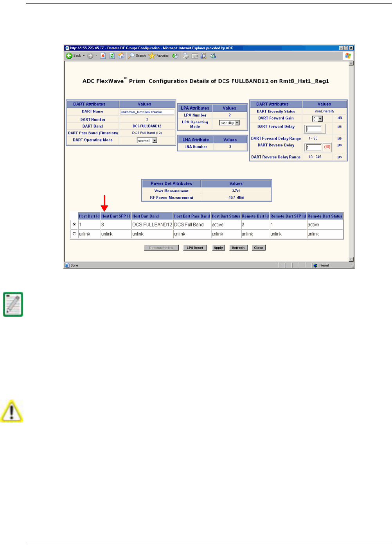Click the red Stop loading icon

click(103, 56)
